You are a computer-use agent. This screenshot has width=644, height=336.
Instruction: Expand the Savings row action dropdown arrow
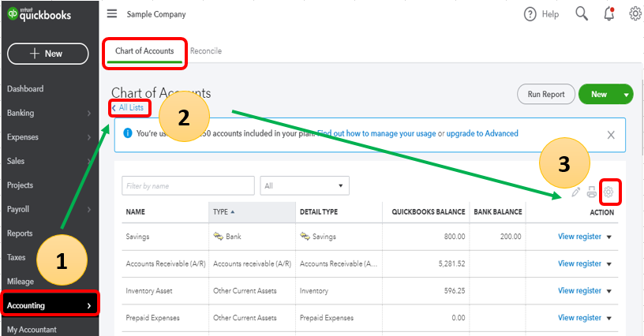click(609, 237)
